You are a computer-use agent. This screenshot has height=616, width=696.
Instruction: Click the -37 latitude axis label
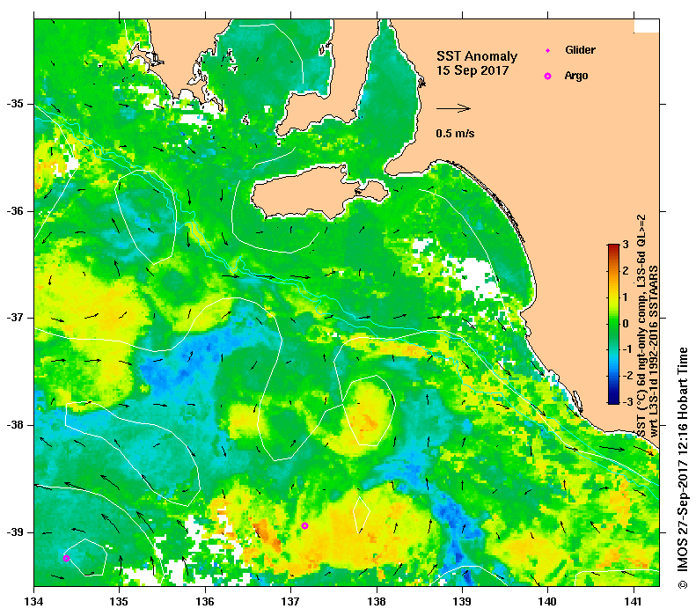pos(15,318)
